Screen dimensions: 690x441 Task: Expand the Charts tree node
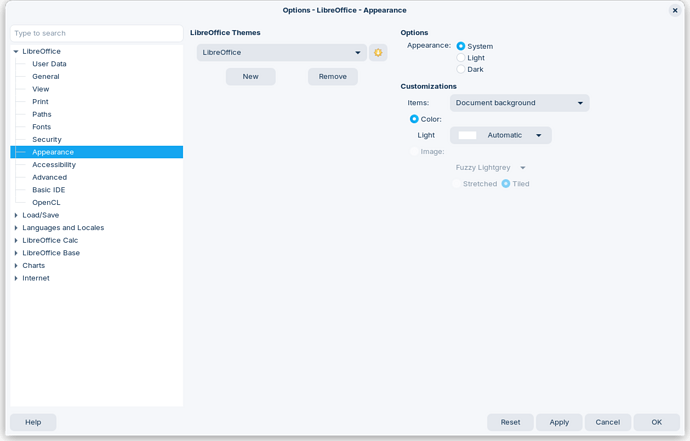click(16, 266)
